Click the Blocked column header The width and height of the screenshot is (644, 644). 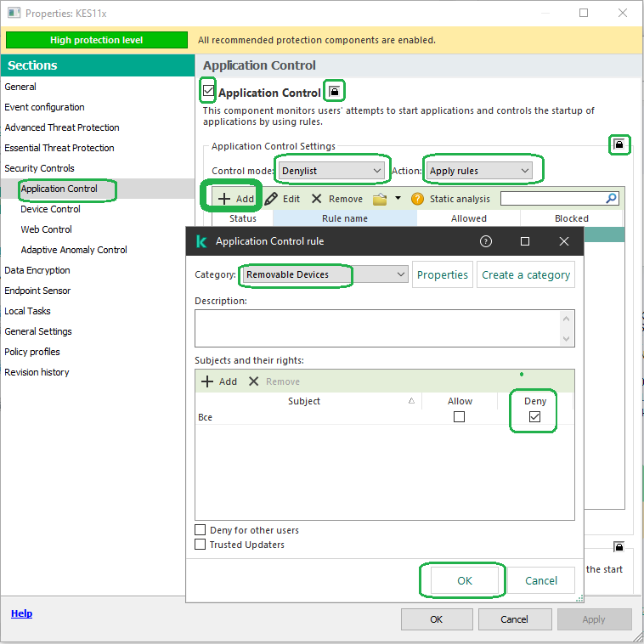(x=571, y=218)
